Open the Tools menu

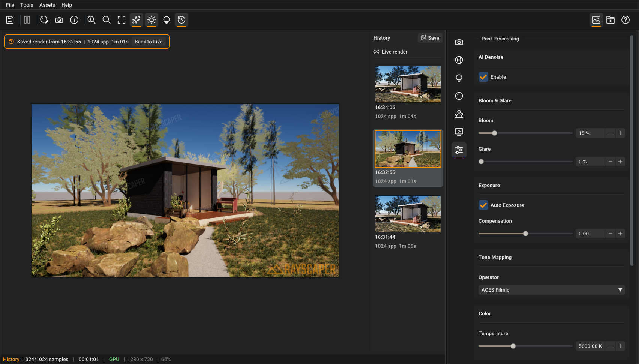click(x=27, y=5)
